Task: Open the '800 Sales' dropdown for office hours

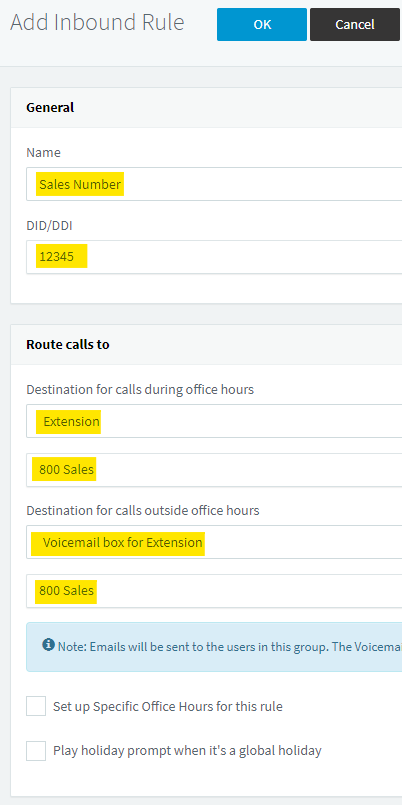Action: pyautogui.click(x=214, y=470)
